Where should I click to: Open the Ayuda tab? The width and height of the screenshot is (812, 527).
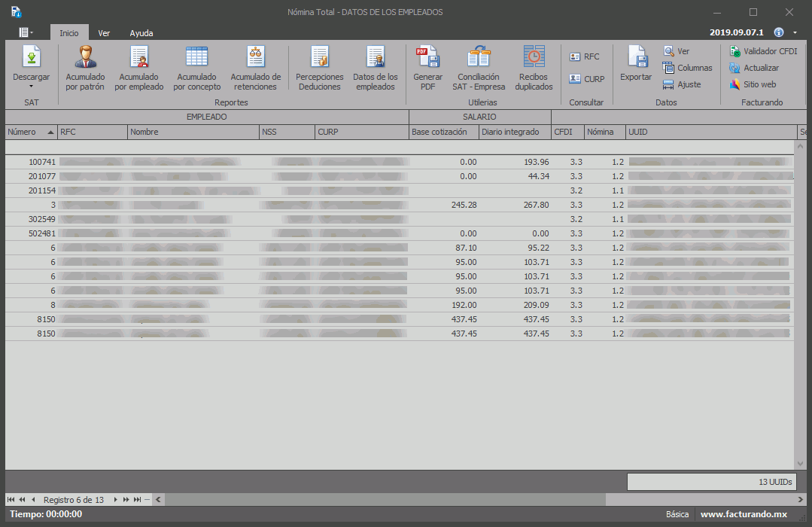pos(141,33)
